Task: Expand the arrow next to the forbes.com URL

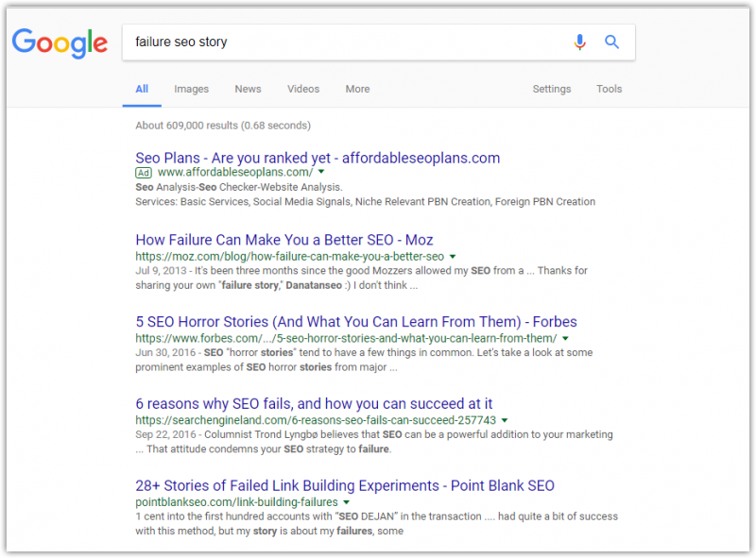Action: click(x=565, y=338)
